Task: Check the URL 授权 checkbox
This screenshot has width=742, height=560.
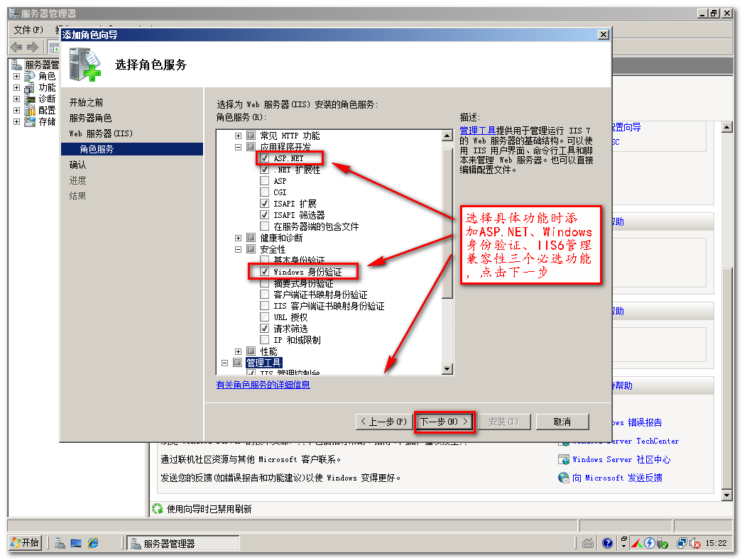Action: [265, 317]
